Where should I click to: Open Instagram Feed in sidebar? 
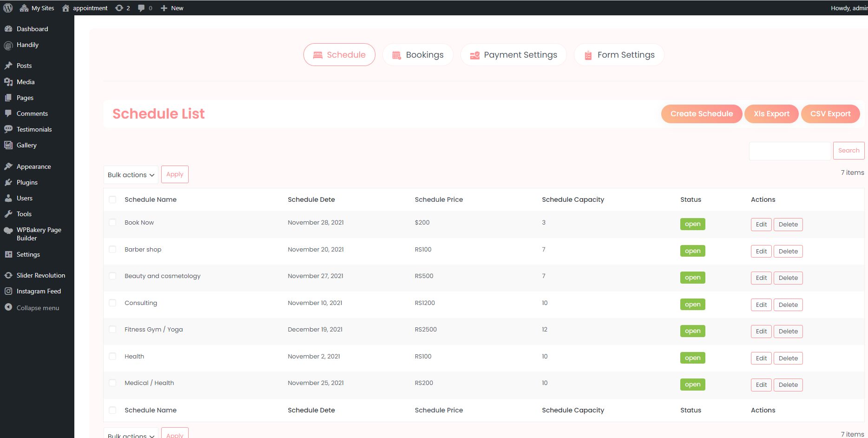pyautogui.click(x=39, y=291)
